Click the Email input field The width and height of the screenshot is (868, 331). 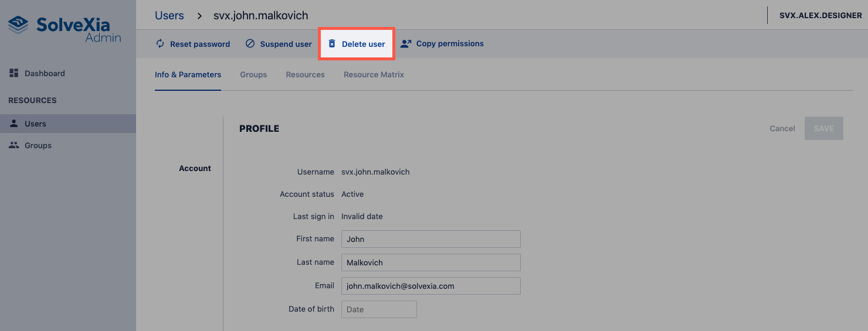click(430, 286)
